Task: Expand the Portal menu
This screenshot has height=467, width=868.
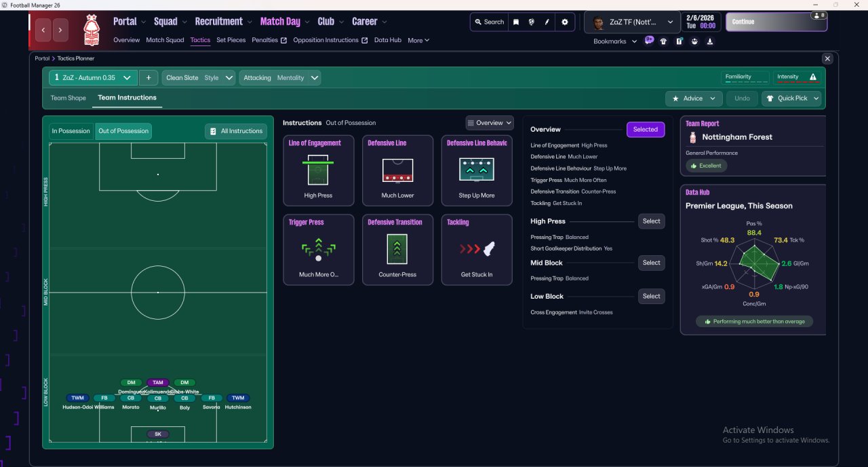Action: 129,22
